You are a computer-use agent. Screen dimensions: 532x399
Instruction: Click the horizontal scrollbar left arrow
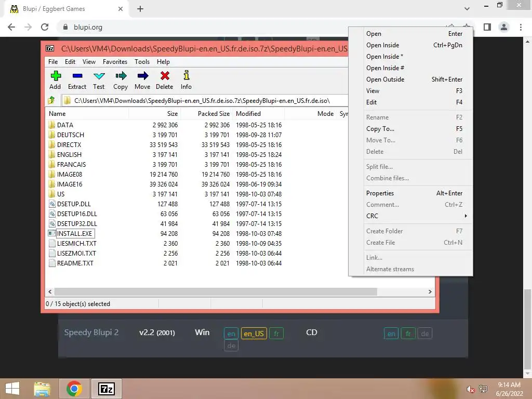(50, 291)
